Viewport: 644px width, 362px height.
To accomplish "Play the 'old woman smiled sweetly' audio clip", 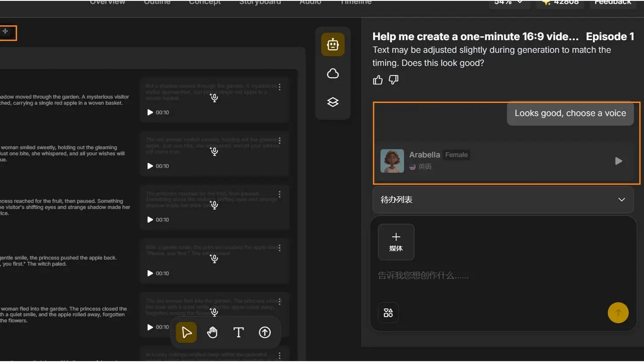I will click(150, 166).
